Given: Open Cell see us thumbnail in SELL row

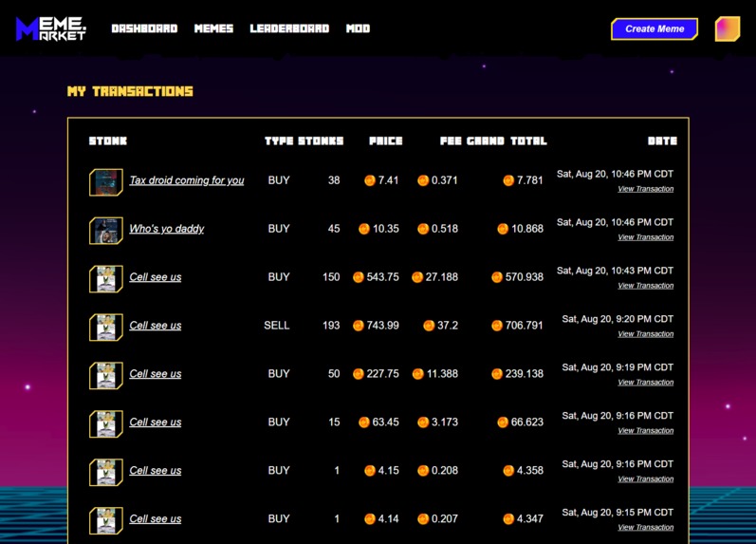Looking at the screenshot, I should [106, 327].
